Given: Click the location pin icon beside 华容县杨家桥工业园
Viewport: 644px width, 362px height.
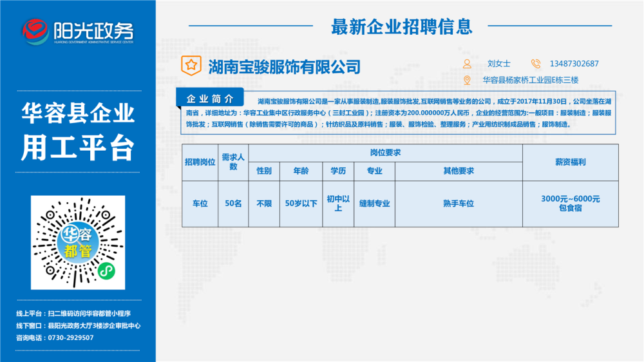Looking at the screenshot, I should tap(467, 80).
